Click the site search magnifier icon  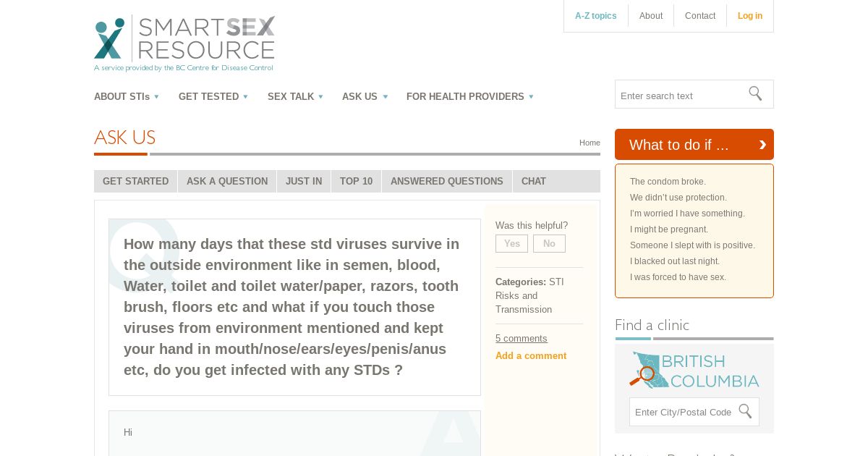coord(755,94)
